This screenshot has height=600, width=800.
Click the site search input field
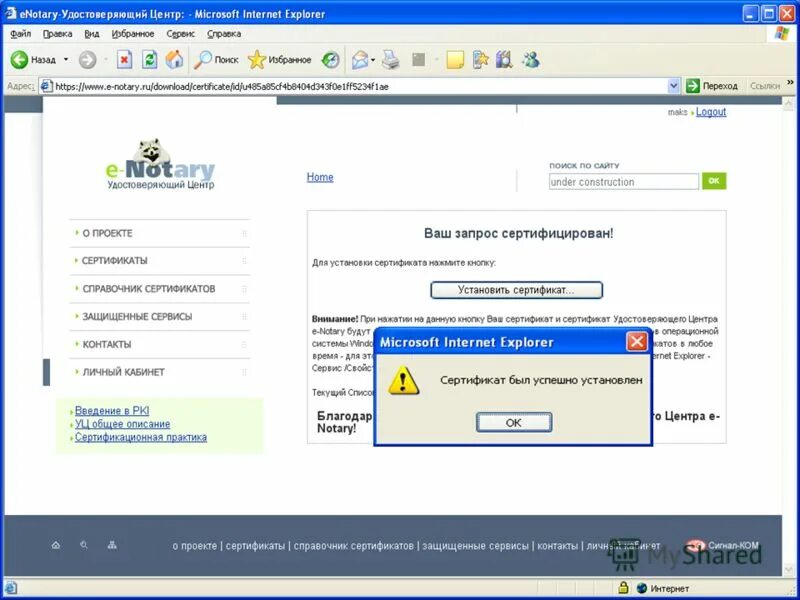coord(623,182)
